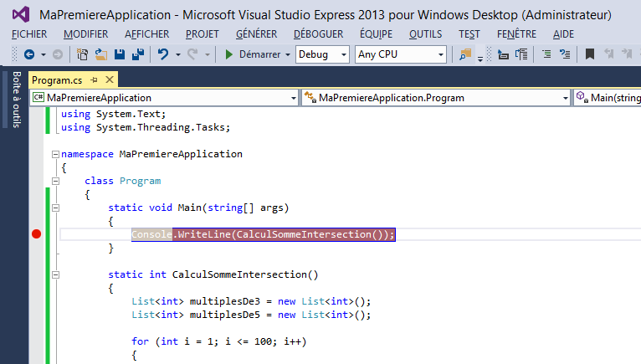Open the FICHIER menu
641x364 pixels.
[29, 34]
